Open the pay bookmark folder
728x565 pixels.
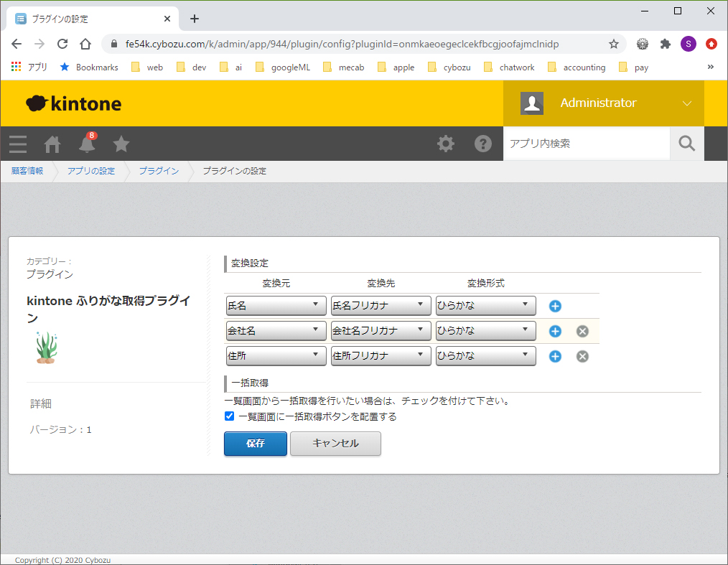(634, 67)
